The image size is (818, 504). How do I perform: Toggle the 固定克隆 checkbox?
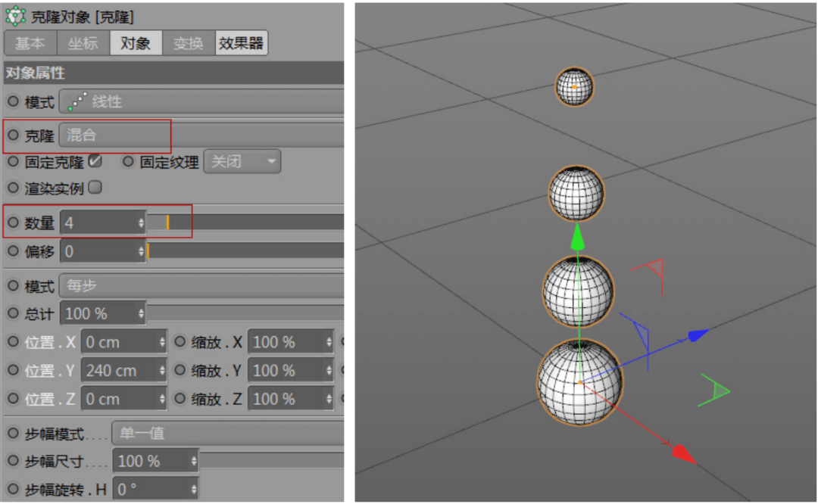[x=95, y=161]
